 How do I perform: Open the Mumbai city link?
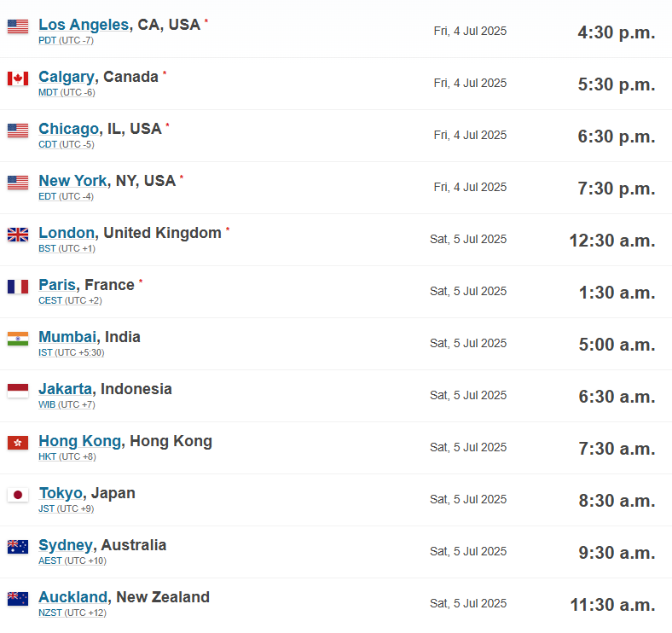tap(67, 337)
